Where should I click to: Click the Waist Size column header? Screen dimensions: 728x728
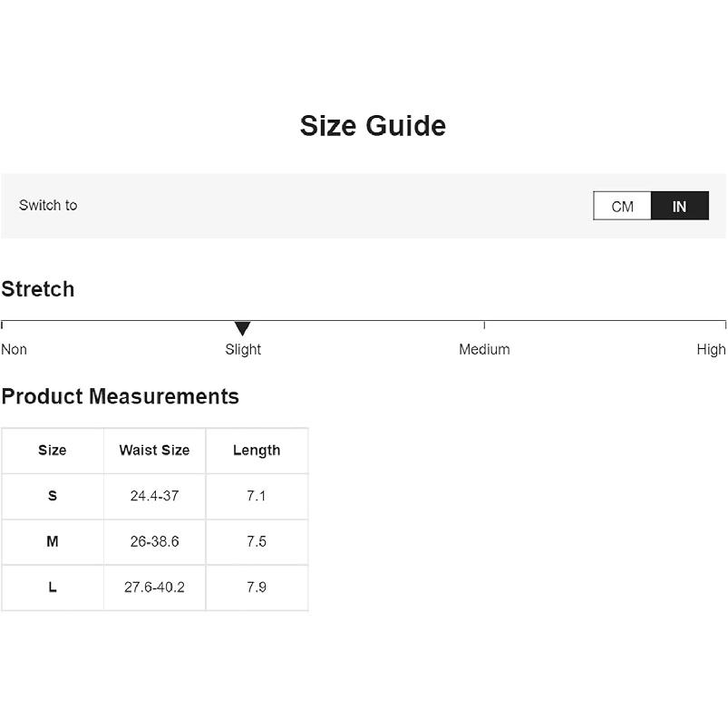click(x=154, y=451)
